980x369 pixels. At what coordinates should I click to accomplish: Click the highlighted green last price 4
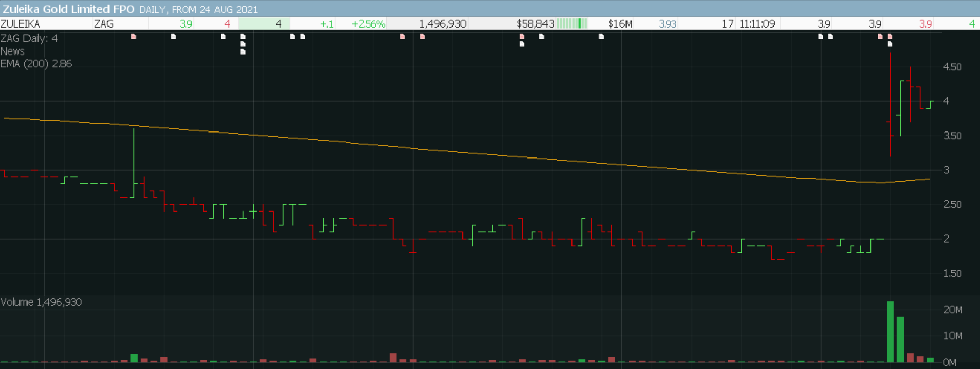264,23
